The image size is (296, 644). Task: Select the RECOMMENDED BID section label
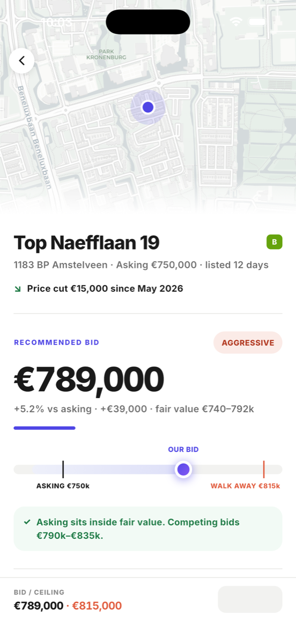tap(57, 342)
